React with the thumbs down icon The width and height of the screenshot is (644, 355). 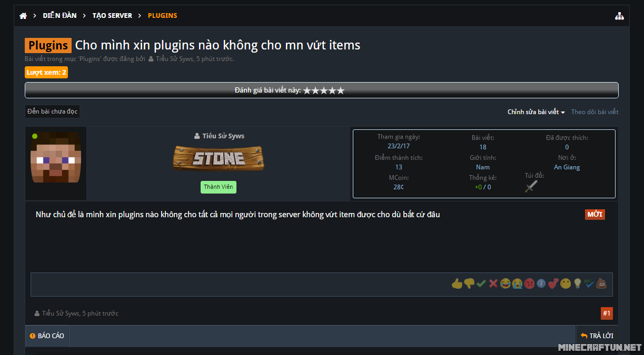click(x=469, y=284)
